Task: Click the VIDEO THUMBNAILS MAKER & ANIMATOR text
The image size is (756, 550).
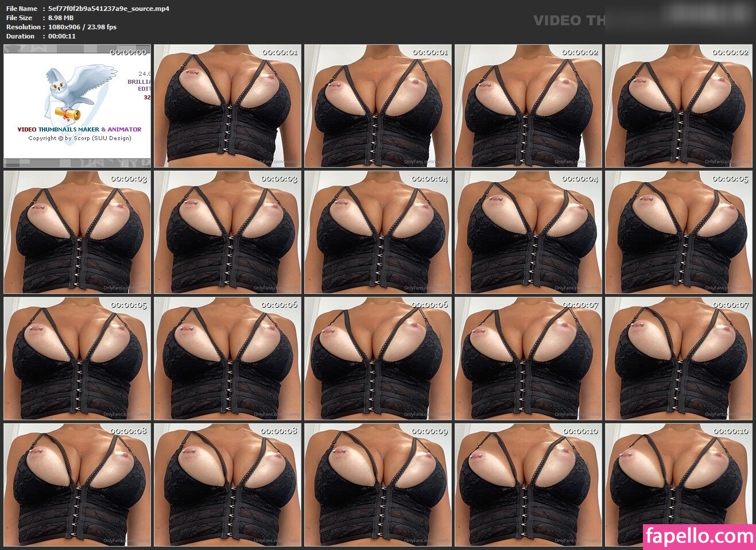Action: point(79,130)
